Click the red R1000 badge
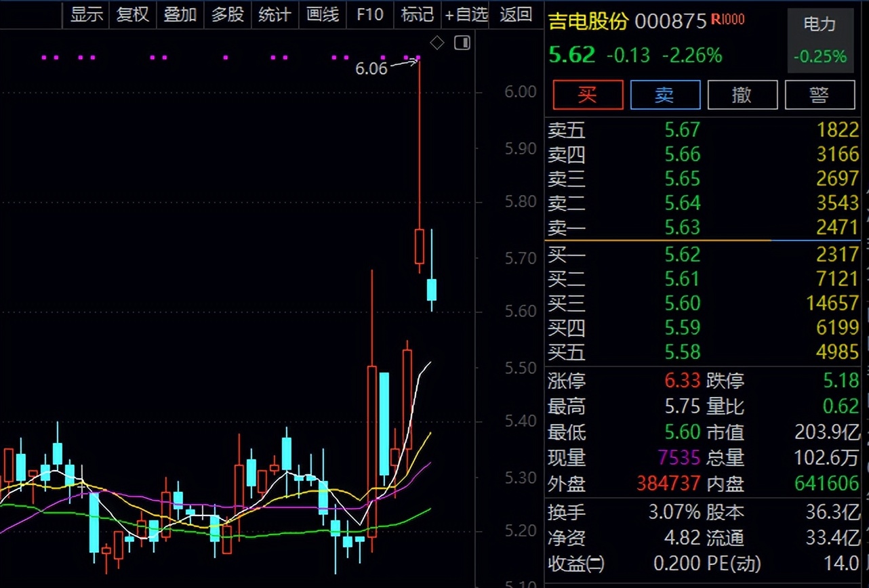The height and width of the screenshot is (588, 869). click(x=727, y=20)
